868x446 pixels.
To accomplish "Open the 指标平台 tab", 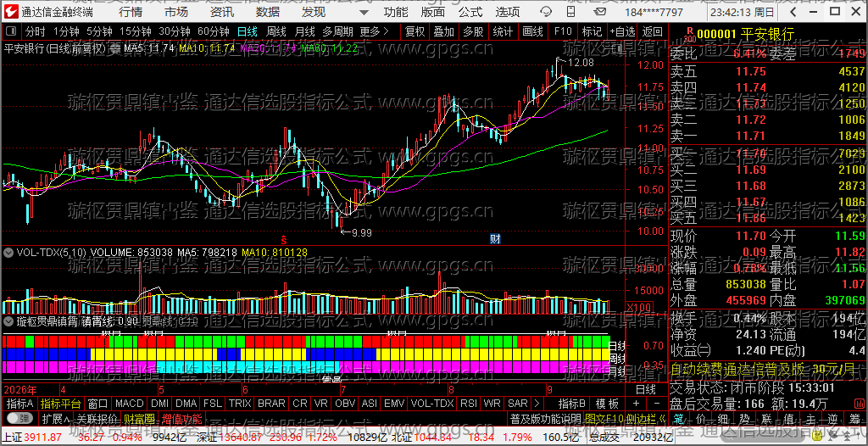I will 61,403.
